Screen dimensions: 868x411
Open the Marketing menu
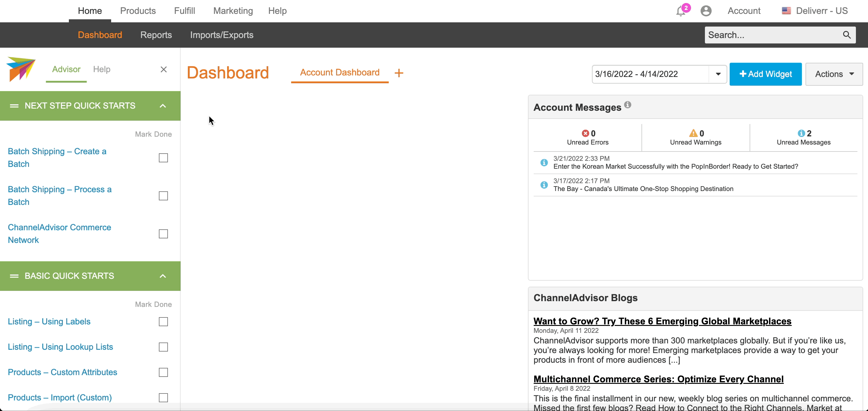pyautogui.click(x=233, y=11)
